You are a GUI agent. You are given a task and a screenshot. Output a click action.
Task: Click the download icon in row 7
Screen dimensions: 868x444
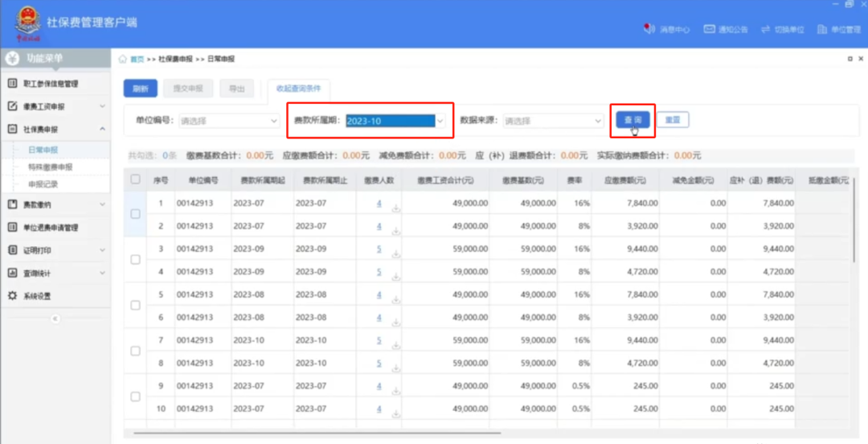395,345
